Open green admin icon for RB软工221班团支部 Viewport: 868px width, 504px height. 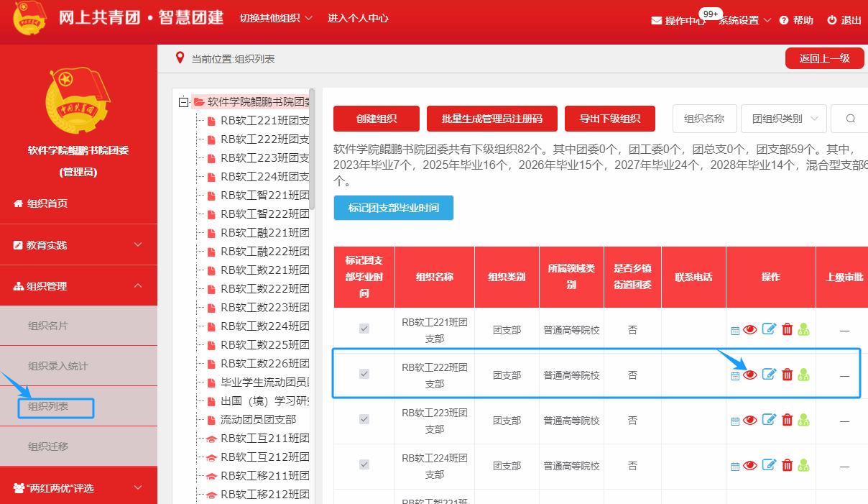click(803, 329)
